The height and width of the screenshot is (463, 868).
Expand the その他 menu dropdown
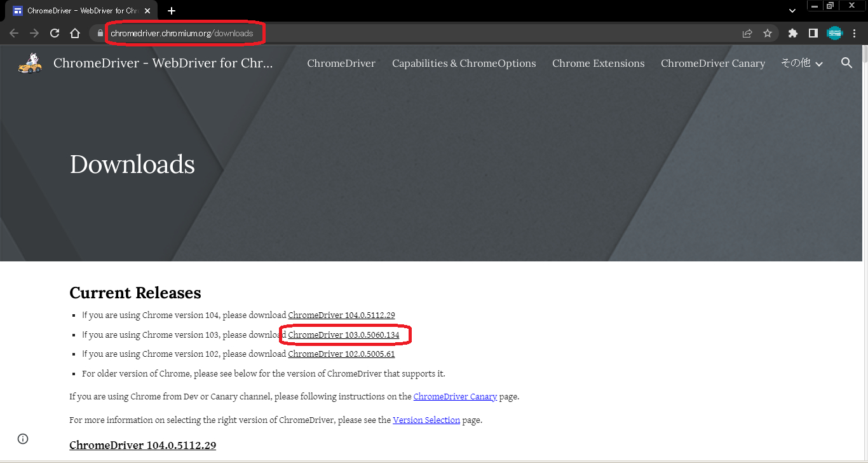tap(802, 63)
